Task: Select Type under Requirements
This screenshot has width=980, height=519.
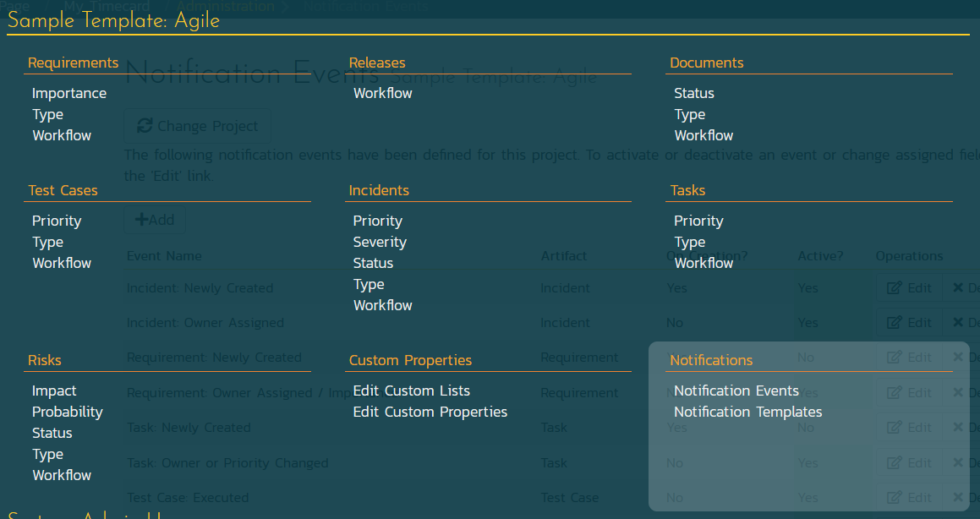Action: [x=47, y=114]
